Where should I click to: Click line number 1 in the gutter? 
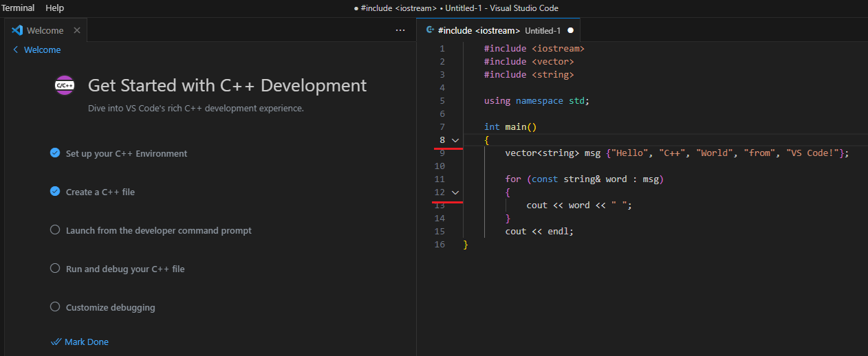[442, 49]
